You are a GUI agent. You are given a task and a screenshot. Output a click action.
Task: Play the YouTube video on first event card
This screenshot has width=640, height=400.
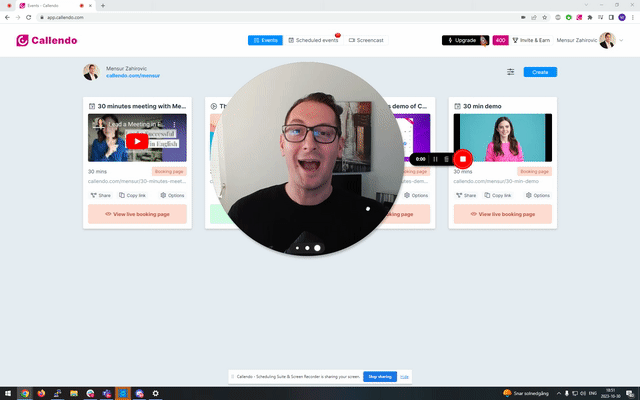pos(137,141)
